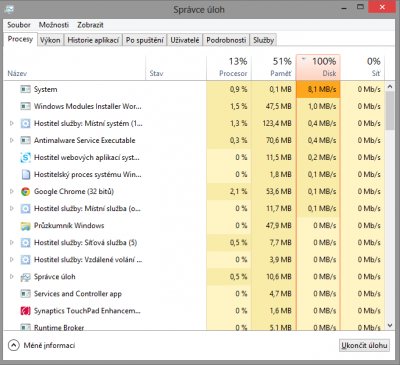
Task: Sort by the 100% Disk column header
Action: click(318, 68)
